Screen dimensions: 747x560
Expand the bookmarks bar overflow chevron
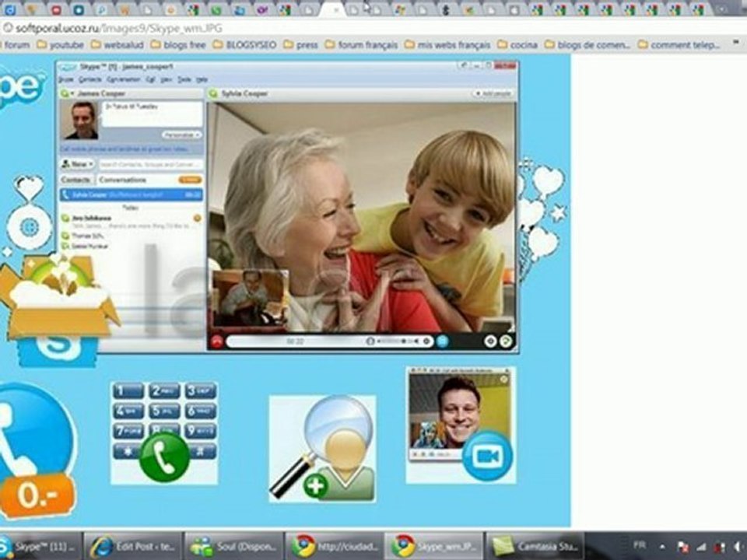point(736,44)
